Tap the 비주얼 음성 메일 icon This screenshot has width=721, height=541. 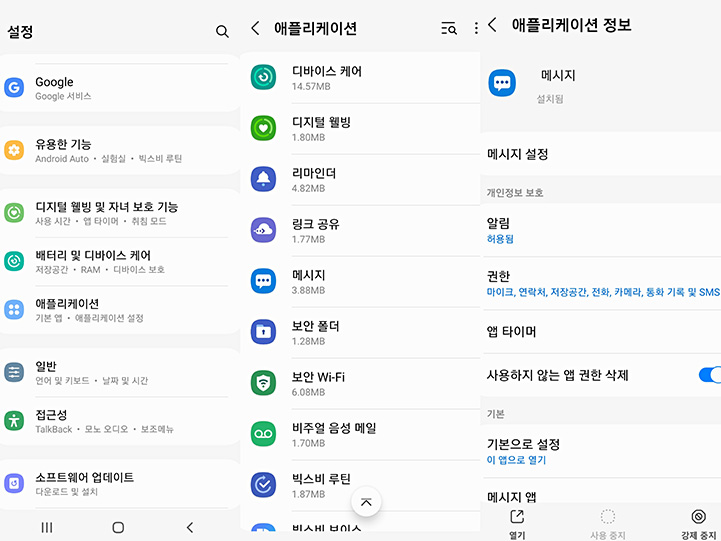tap(263, 434)
